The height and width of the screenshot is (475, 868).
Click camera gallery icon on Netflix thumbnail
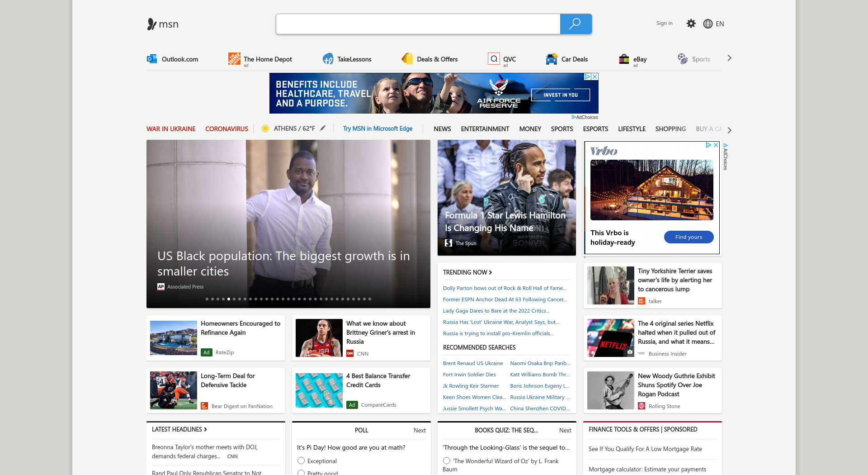coord(630,352)
